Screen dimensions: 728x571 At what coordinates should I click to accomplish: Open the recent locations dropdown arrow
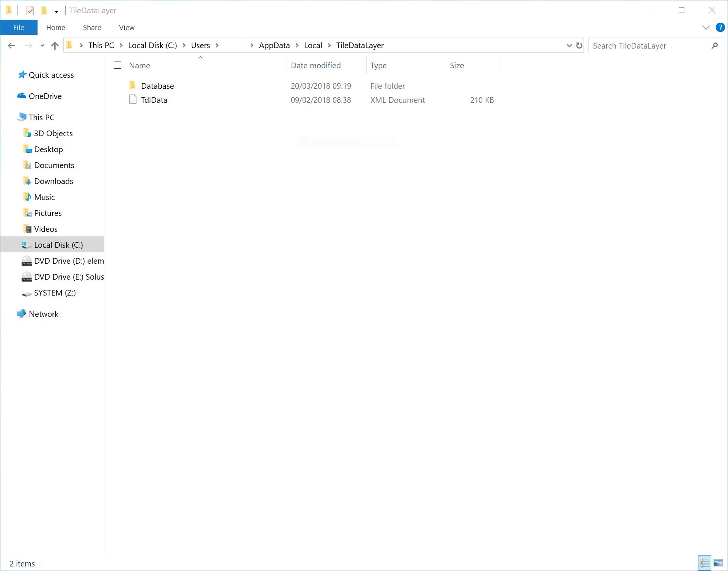point(42,46)
